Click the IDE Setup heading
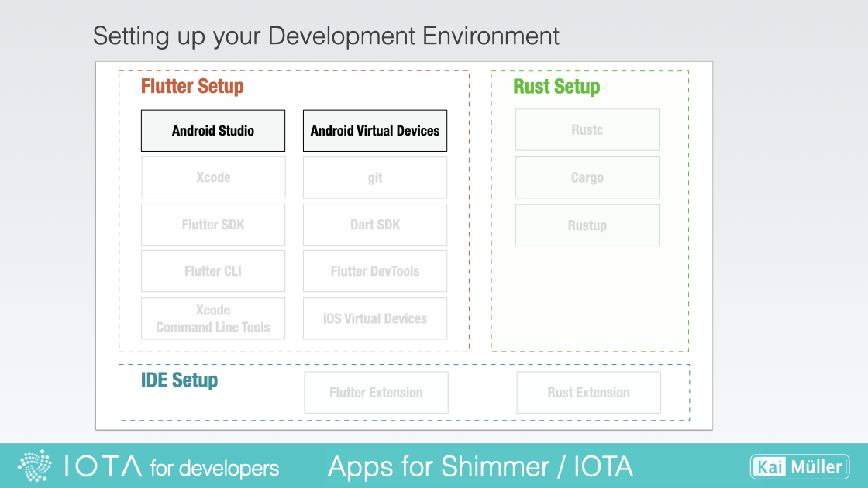This screenshot has width=868, height=488. [x=179, y=380]
